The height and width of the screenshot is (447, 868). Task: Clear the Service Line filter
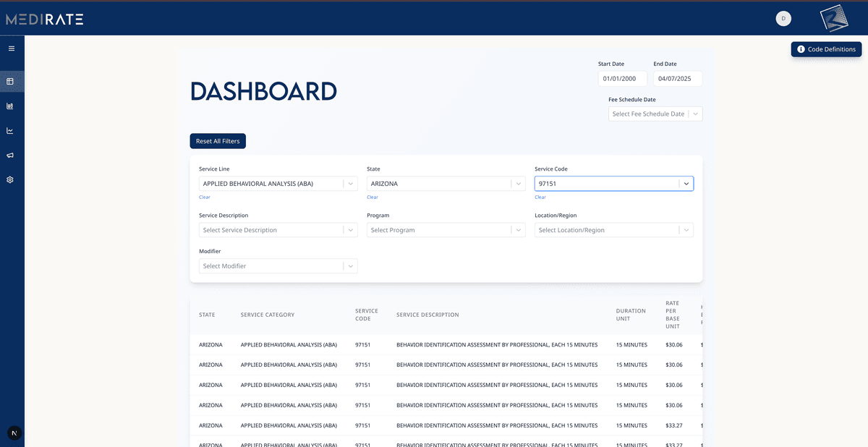(x=205, y=197)
